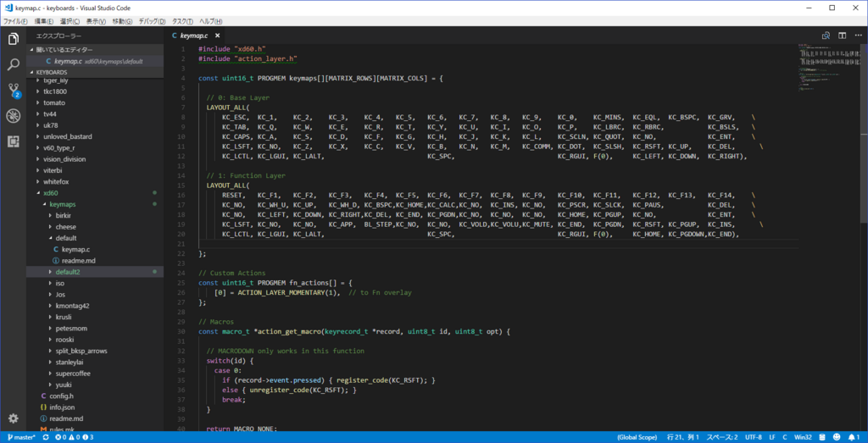
Task: Open the 編集(E) menu
Action: (x=44, y=21)
